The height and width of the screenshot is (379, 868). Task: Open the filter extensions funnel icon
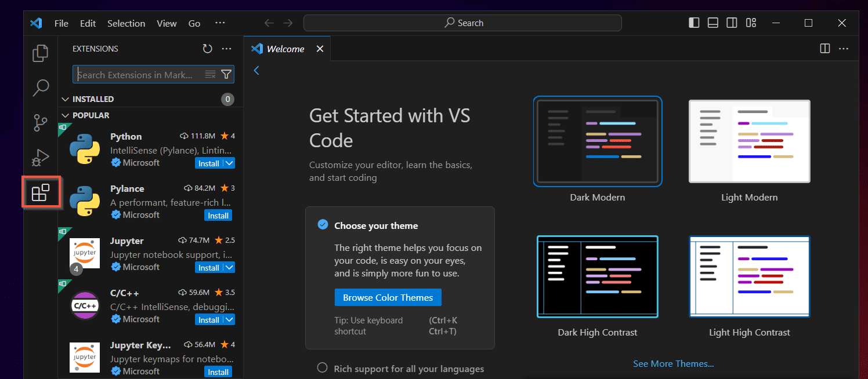point(226,74)
